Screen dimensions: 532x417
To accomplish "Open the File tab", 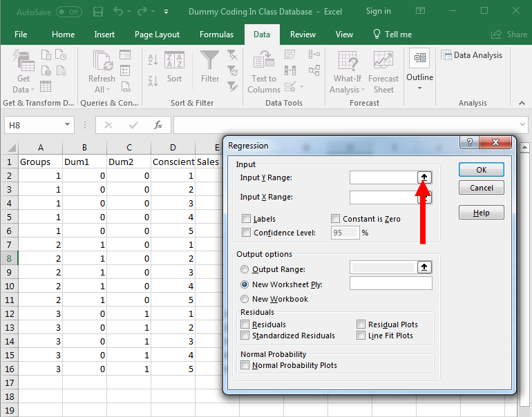I will [x=21, y=35].
